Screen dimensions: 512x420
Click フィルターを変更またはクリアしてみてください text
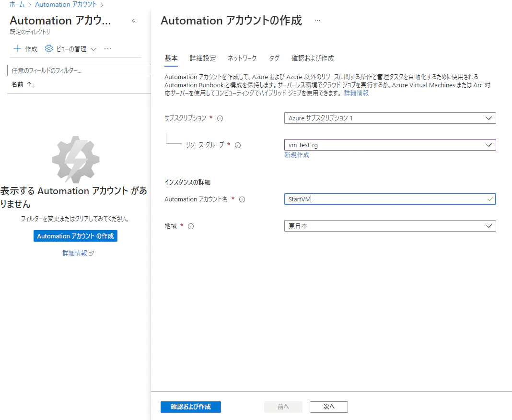click(x=75, y=219)
